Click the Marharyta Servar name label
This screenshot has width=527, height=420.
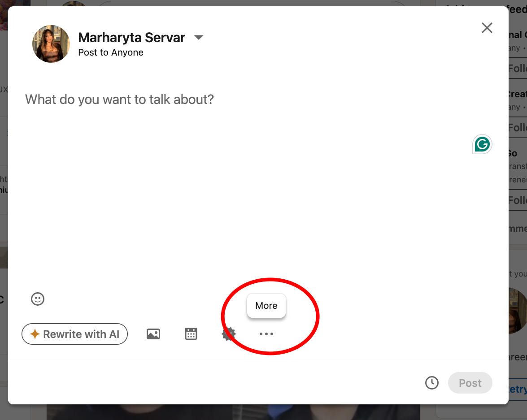coord(131,37)
